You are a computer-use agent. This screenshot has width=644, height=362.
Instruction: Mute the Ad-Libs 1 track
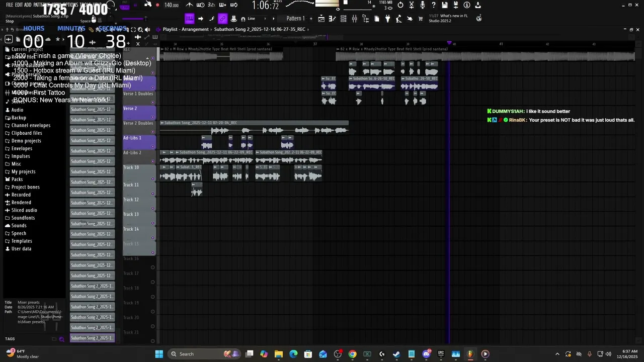coord(153,147)
